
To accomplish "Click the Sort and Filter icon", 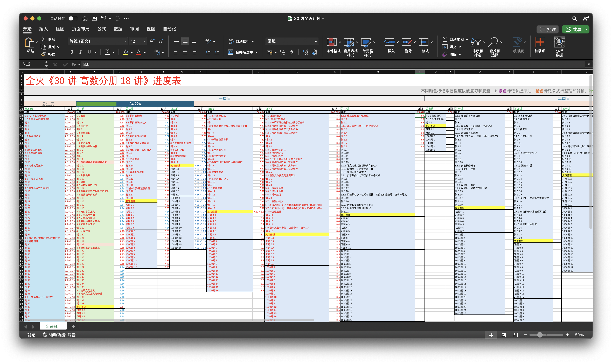I will [x=476, y=42].
